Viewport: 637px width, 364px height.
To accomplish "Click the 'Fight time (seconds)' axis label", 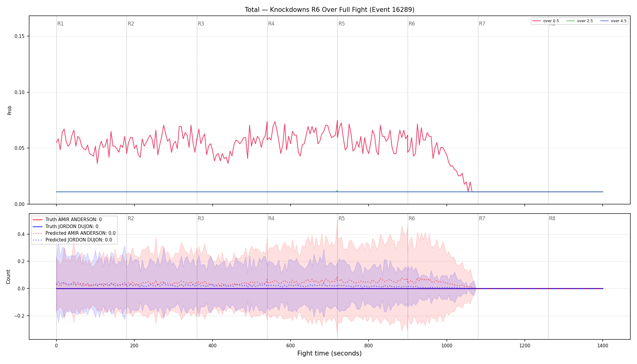I will tap(329, 353).
